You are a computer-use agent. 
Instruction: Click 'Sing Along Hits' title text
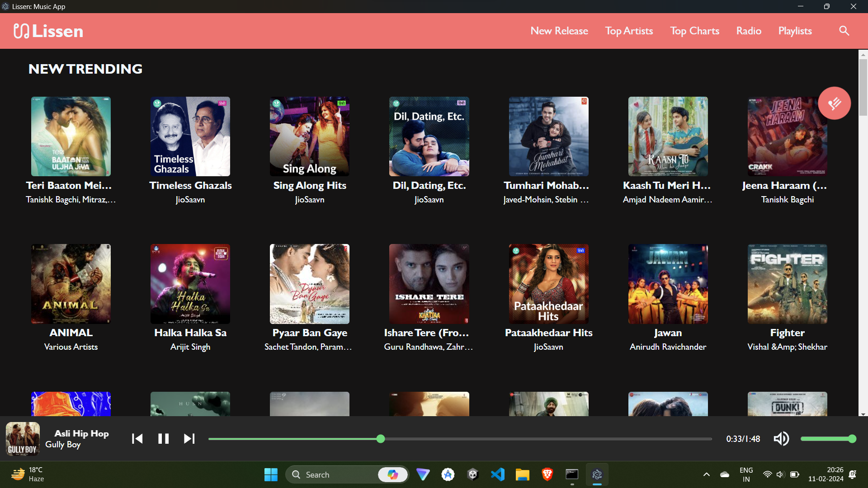point(310,185)
